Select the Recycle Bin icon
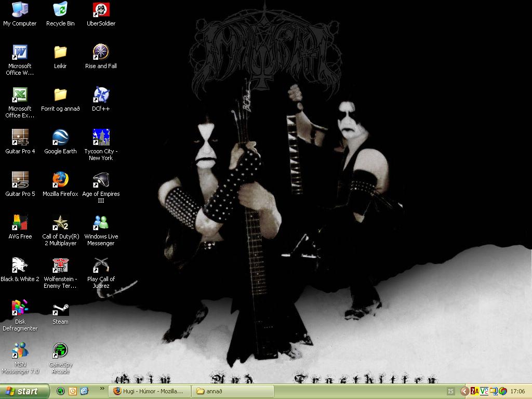 point(60,14)
